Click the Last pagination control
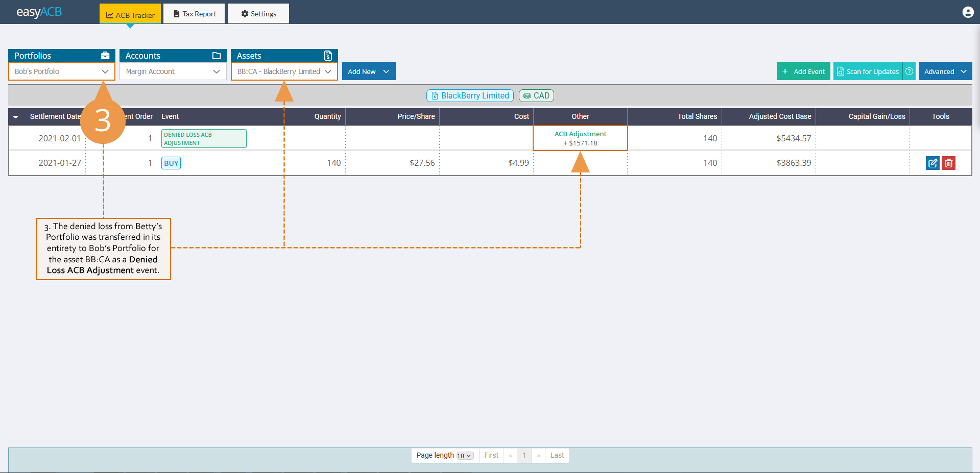 557,455
